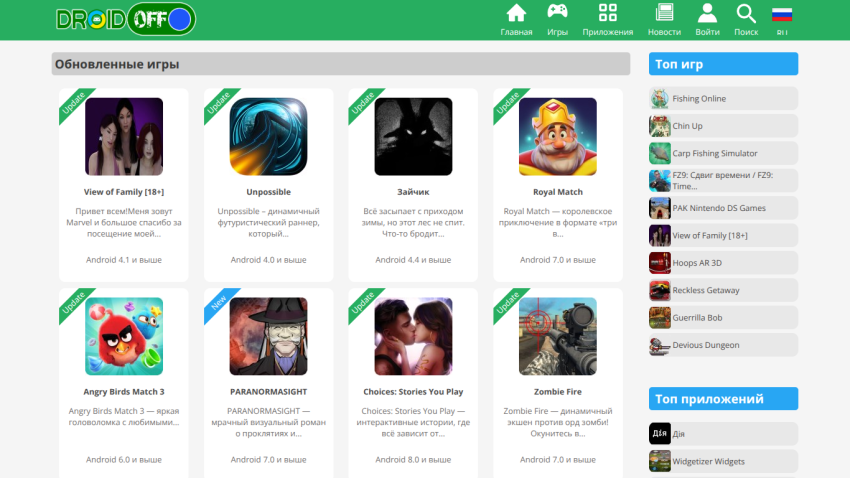Click the Update ribbon on Royal Match

pyautogui.click(x=508, y=103)
